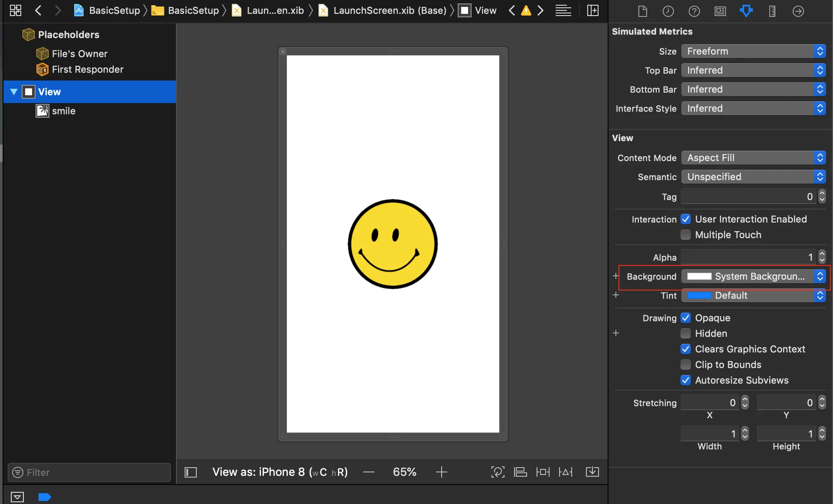Viewport: 833px width, 504px height.
Task: Toggle Autoresize Subviews checkbox
Action: [686, 380]
